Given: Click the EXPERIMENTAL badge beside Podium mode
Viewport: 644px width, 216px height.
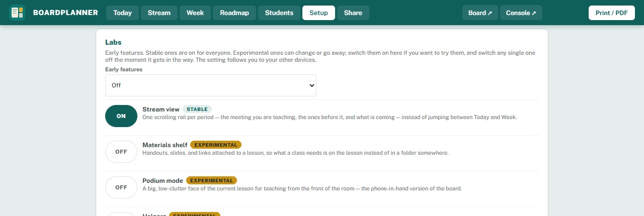Looking at the screenshot, I should 211,180.
